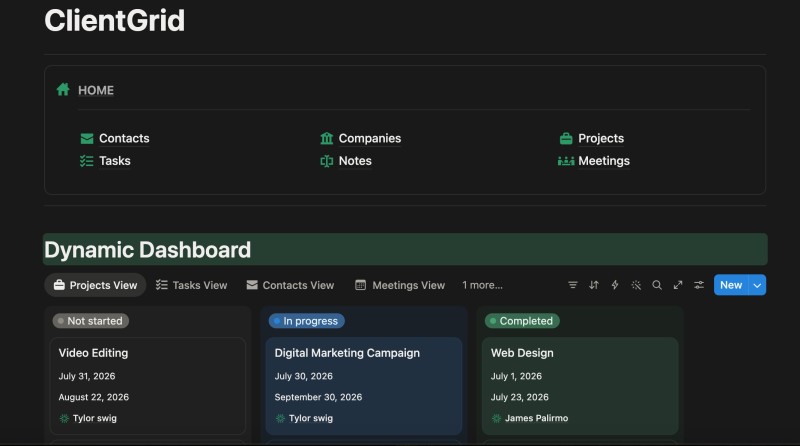Open the automations lightning bolt icon
The height and width of the screenshot is (446, 800).
(615, 285)
